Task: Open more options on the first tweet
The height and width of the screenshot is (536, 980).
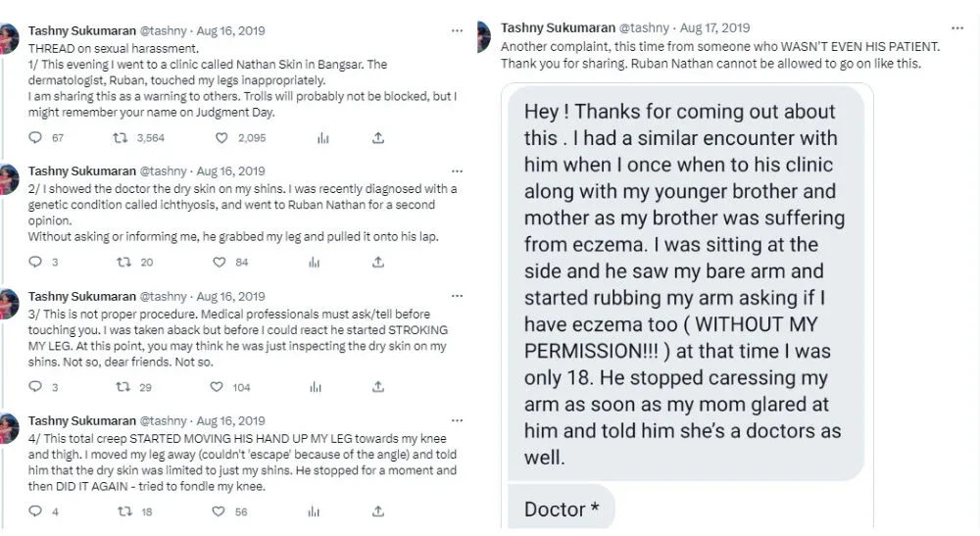Action: (x=457, y=30)
